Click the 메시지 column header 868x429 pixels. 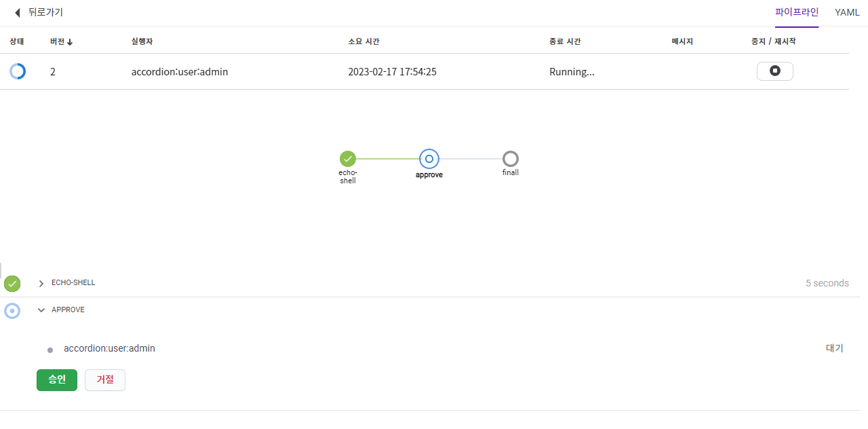coord(682,41)
